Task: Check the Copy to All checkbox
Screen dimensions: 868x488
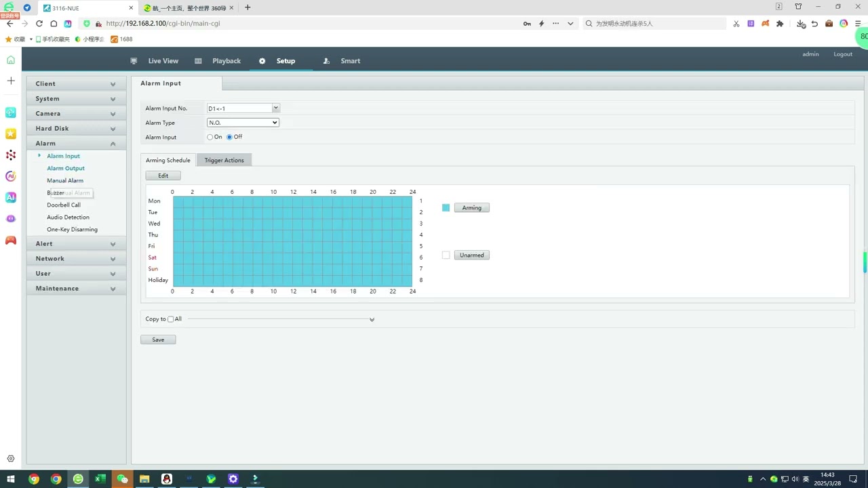Action: [x=171, y=319]
